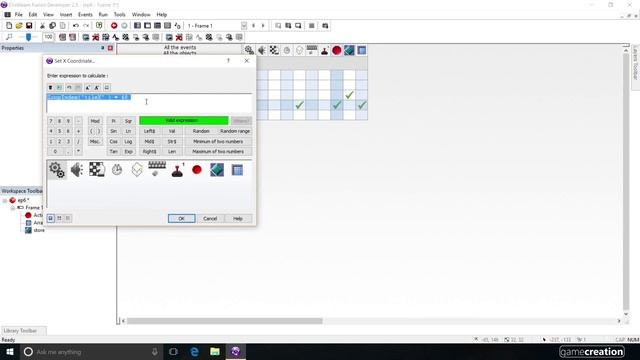Select the Sound speaker object in the dialog
This screenshot has width=640, height=360.
click(x=77, y=170)
